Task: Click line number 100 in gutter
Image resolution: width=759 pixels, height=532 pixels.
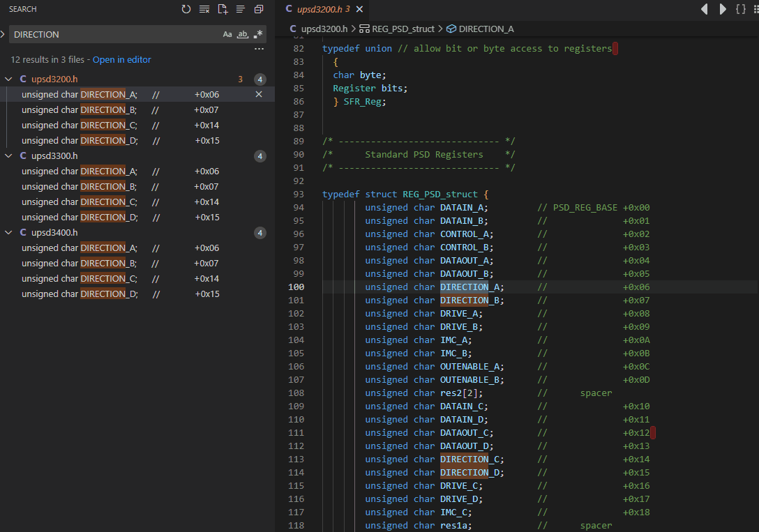Action: [296, 287]
